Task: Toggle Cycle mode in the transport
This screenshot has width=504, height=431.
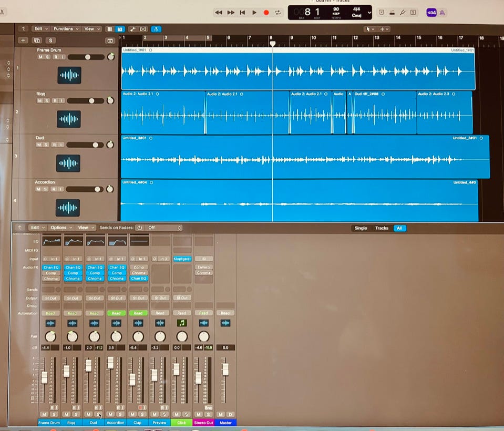Action: point(277,13)
